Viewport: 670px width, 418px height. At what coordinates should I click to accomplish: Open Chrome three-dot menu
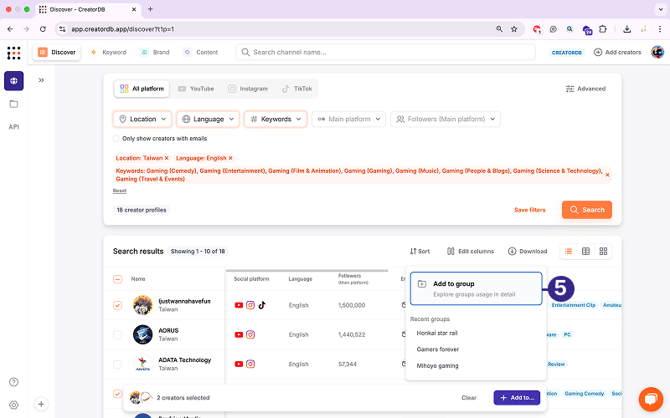pyautogui.click(x=660, y=29)
